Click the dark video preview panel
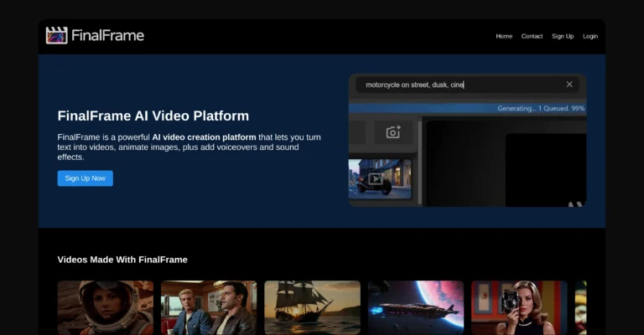 [506, 162]
